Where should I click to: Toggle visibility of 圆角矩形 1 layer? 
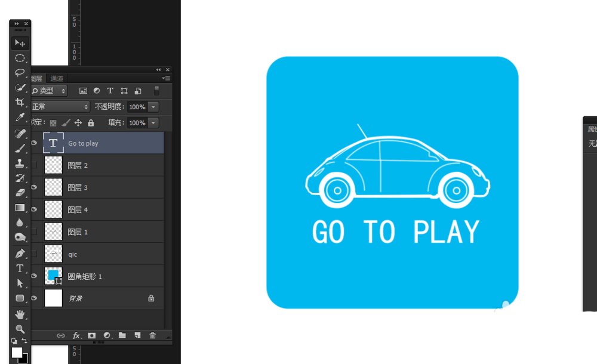click(x=34, y=276)
